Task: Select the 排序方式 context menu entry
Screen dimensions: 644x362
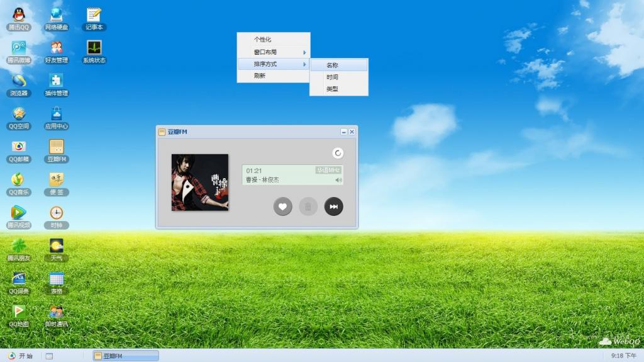Action: 273,64
